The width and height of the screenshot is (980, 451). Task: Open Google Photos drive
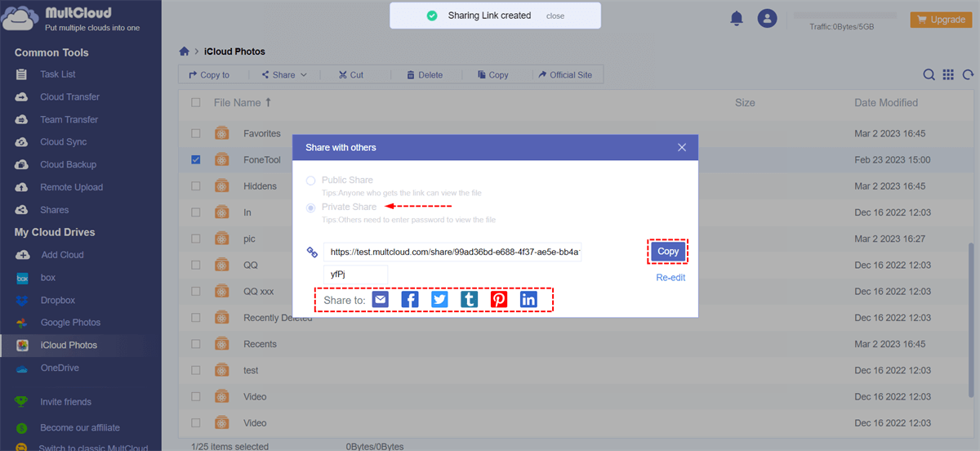(70, 323)
